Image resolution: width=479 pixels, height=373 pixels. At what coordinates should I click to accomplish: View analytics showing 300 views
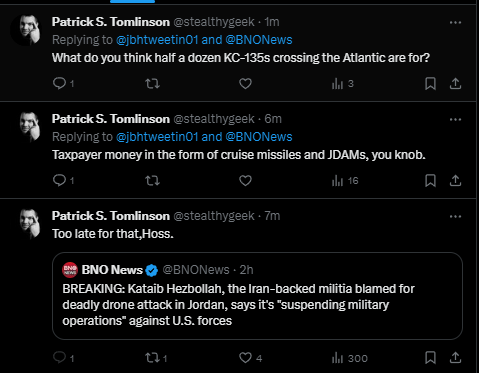[x=350, y=358]
